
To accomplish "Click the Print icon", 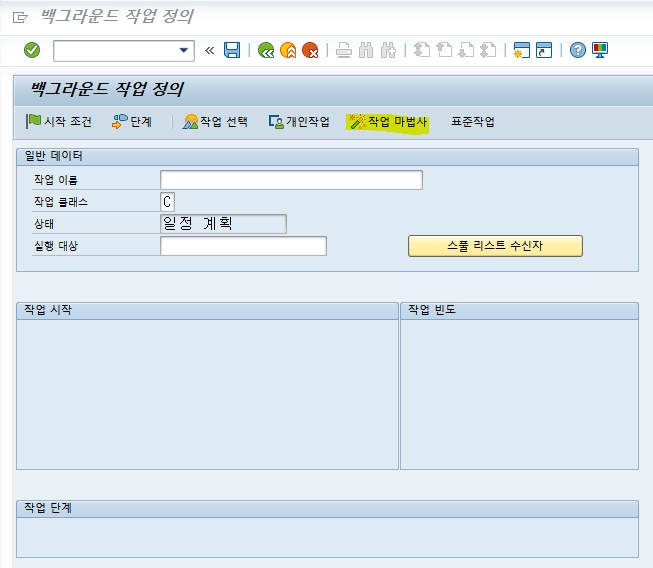I will pos(344,50).
